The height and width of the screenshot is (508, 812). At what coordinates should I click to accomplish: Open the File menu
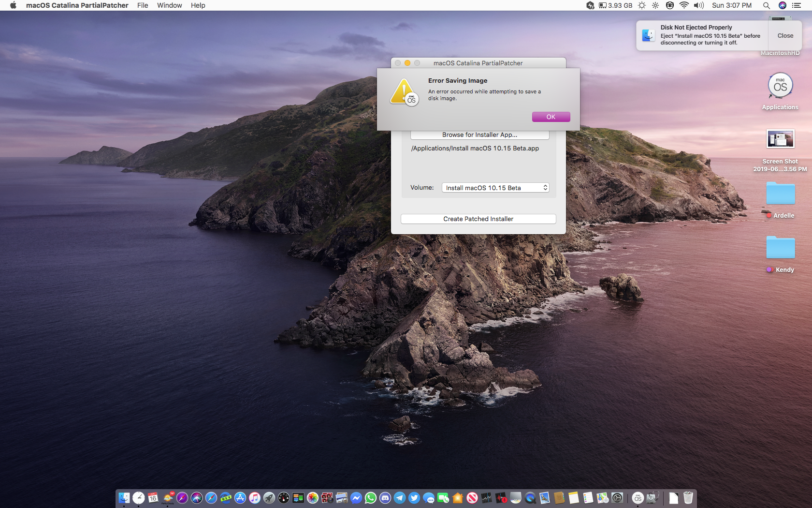pos(143,5)
